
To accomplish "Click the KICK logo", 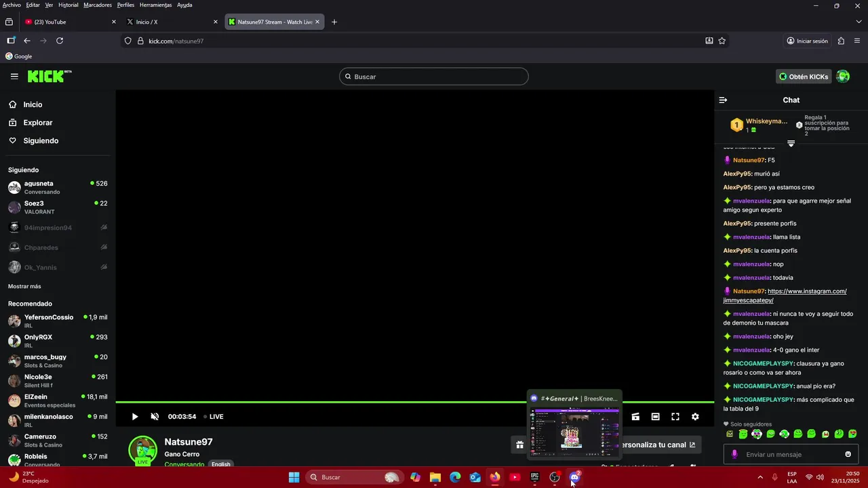I will point(50,77).
